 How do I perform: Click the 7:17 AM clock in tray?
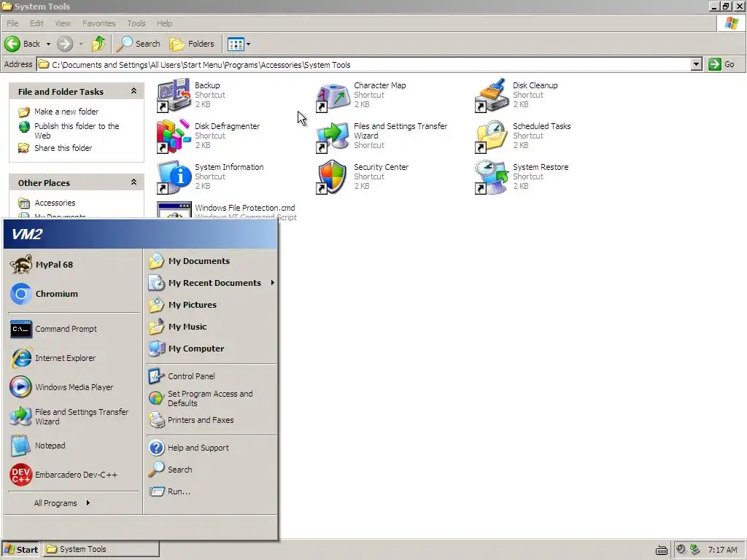[722, 550]
